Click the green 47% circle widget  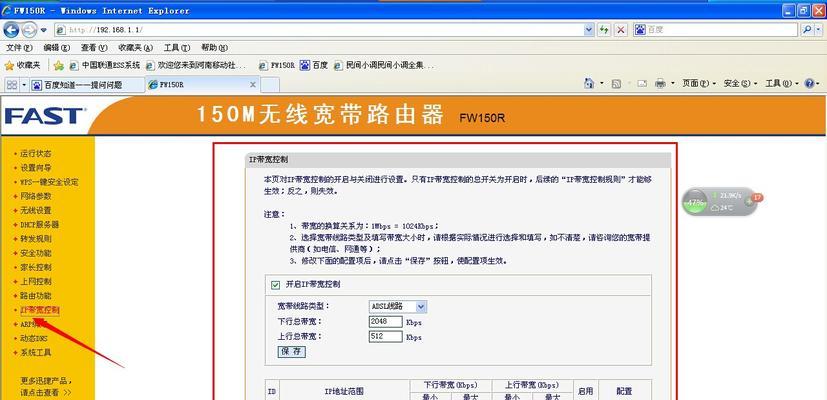click(695, 202)
